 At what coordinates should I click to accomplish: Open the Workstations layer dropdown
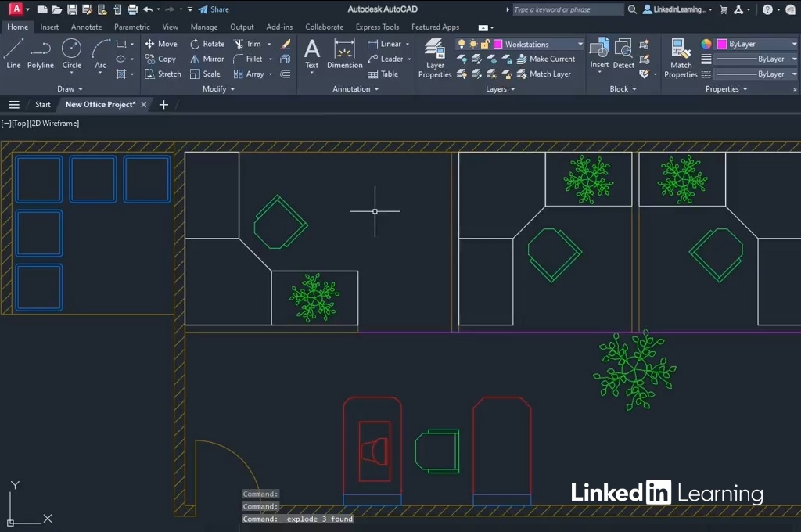point(580,45)
